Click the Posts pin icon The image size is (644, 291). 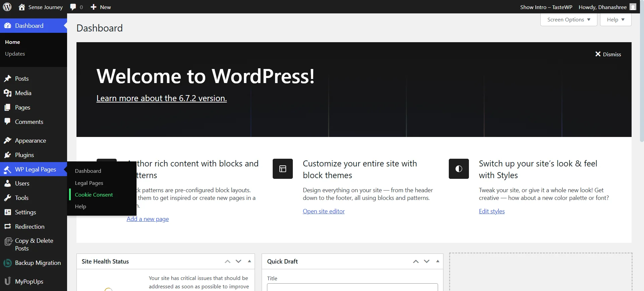(7, 79)
